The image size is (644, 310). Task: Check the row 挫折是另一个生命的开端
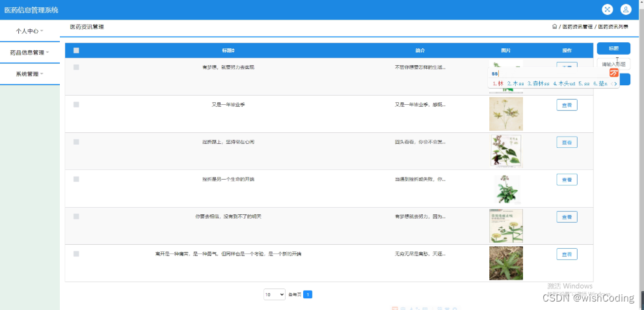point(76,179)
